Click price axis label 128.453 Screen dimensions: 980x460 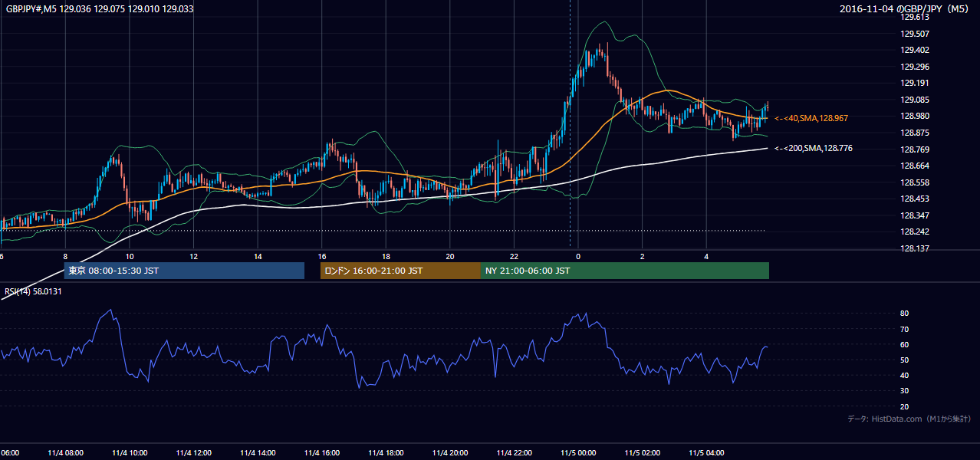[915, 199]
